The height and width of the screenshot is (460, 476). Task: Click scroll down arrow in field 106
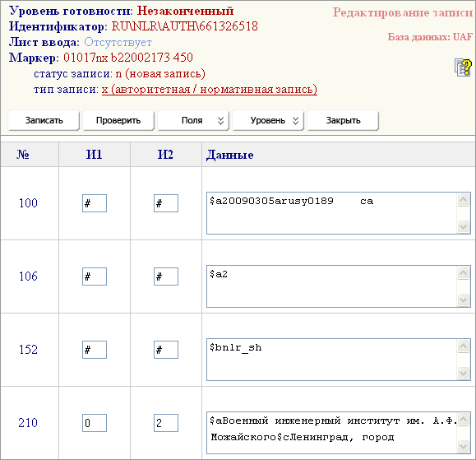463,300
